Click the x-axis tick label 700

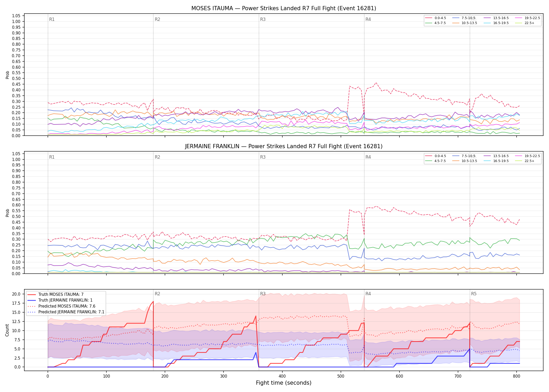click(x=458, y=377)
